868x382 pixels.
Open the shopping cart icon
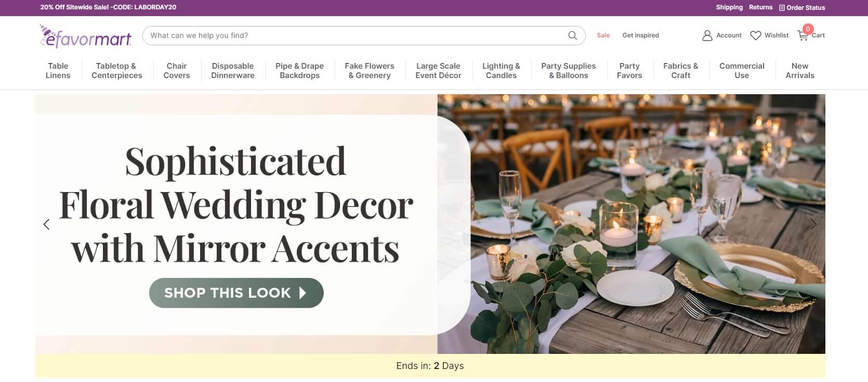click(803, 35)
